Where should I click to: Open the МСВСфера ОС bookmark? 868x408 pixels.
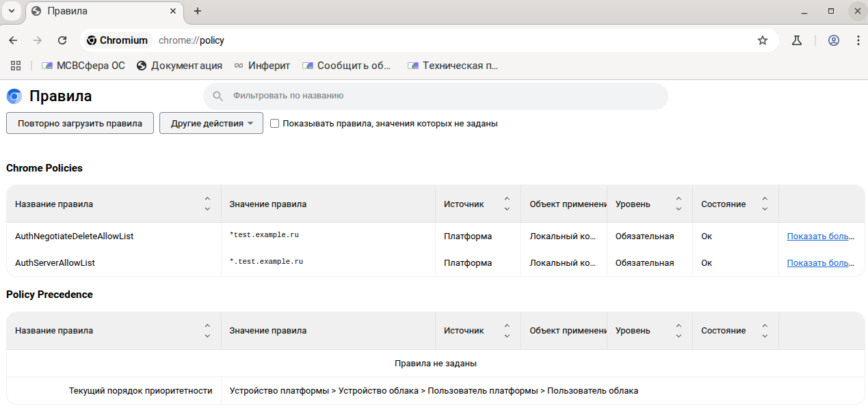(83, 66)
